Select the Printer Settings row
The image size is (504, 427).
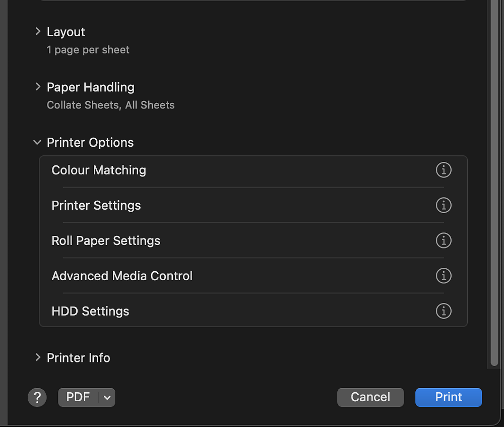[96, 205]
